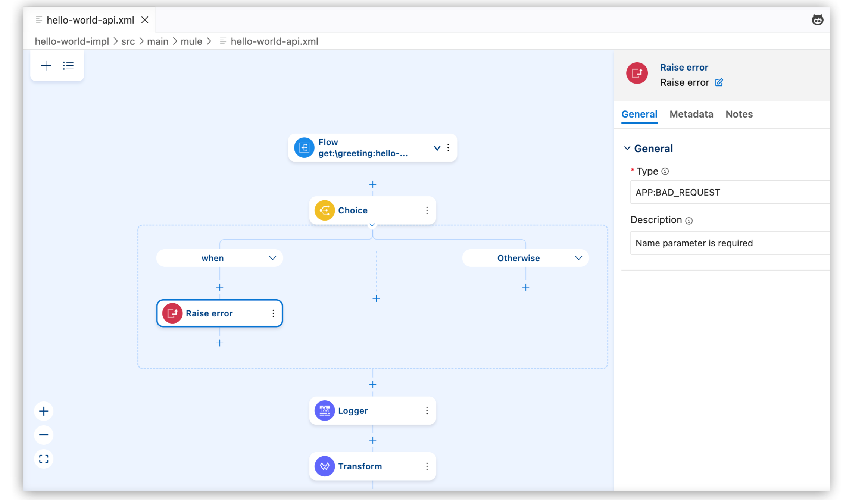The image size is (868, 500).
Task: Collapse the Flow node with its chevron
Action: tap(437, 148)
